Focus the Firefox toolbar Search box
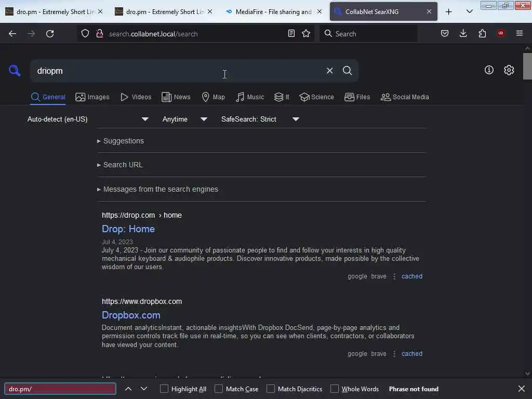The image size is (532, 399). [368, 34]
